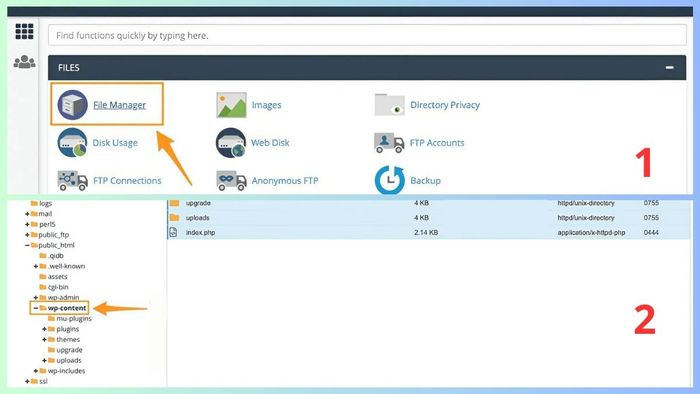Follow the FTP Accounts link

(x=437, y=143)
